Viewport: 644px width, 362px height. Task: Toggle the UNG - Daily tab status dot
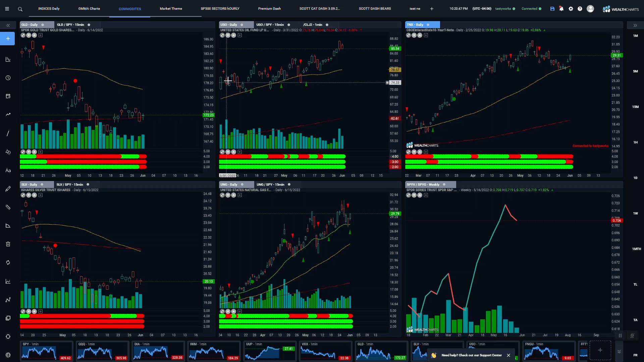click(242, 184)
